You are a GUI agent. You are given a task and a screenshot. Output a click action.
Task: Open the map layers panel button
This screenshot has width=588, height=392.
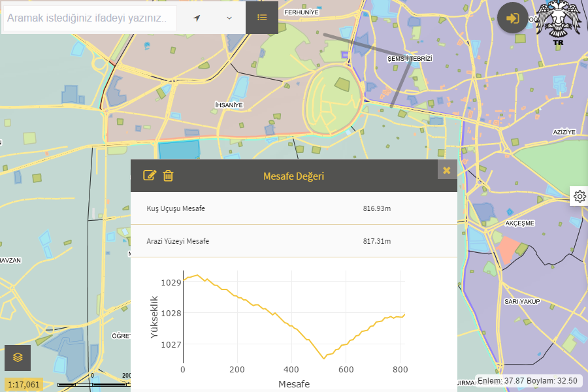18,357
